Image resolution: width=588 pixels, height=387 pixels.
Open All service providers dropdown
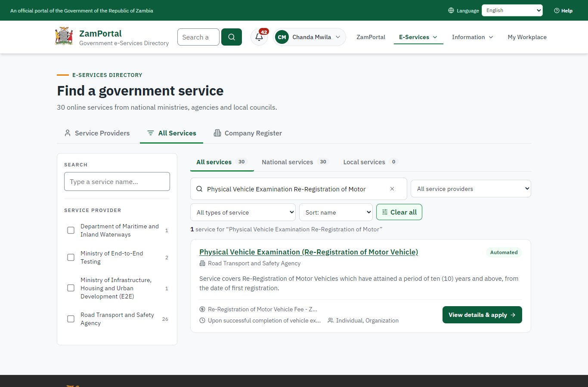click(471, 189)
